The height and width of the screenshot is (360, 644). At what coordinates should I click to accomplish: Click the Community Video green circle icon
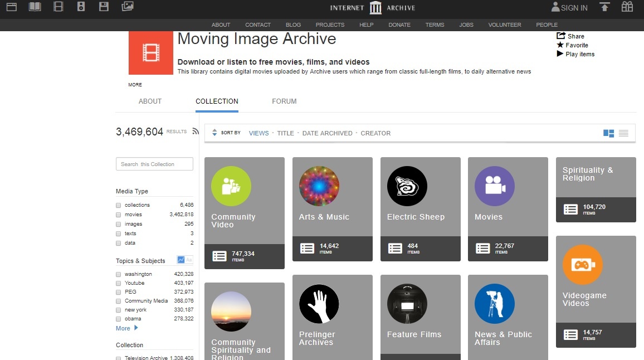pyautogui.click(x=231, y=186)
